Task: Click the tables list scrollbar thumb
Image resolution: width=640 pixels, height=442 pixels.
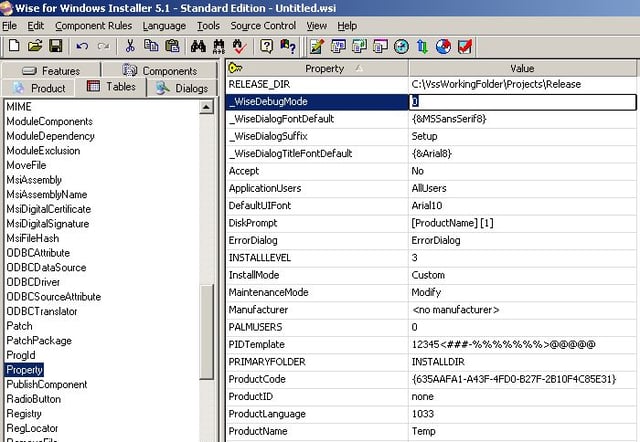Action: point(207,332)
